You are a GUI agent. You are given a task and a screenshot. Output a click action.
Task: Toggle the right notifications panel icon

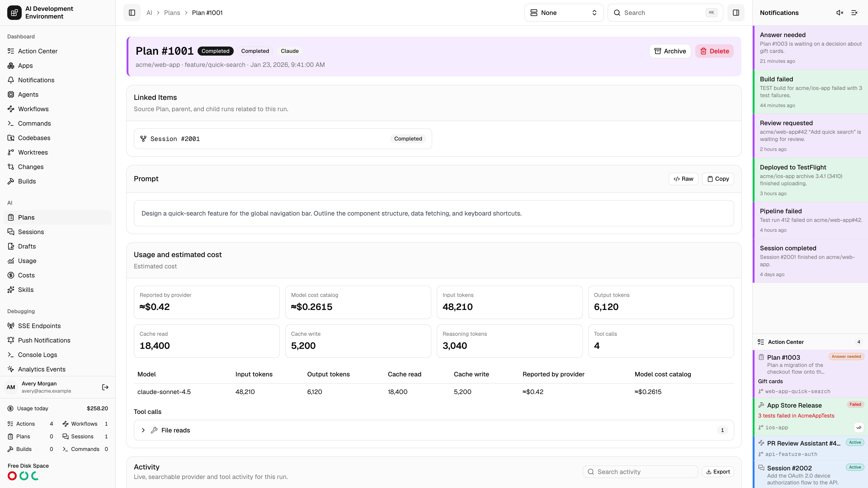(736, 13)
